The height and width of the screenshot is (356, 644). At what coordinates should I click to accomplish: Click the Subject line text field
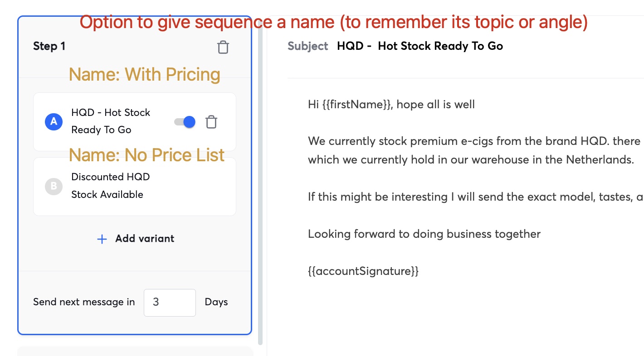(x=420, y=46)
